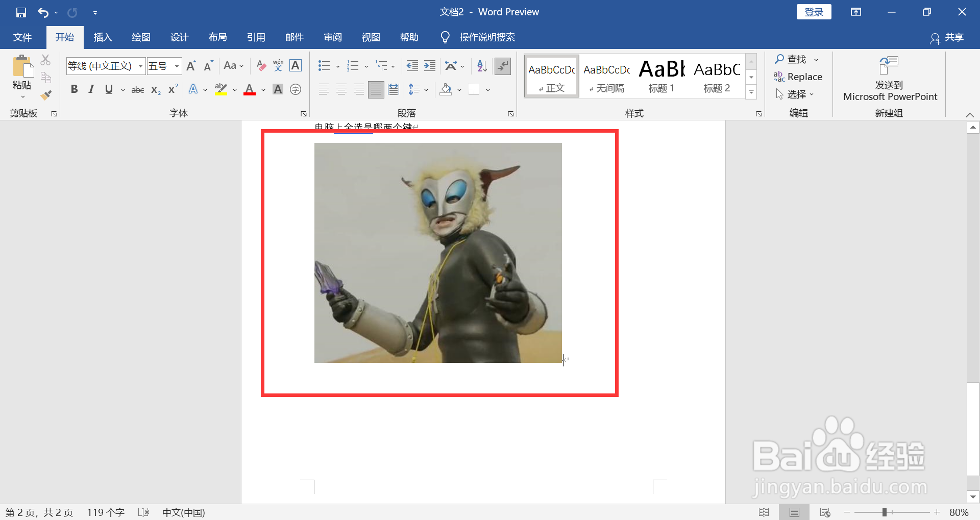This screenshot has width=980, height=520.
Task: Open the phonetic guide (wén) tool
Action: coord(278,66)
